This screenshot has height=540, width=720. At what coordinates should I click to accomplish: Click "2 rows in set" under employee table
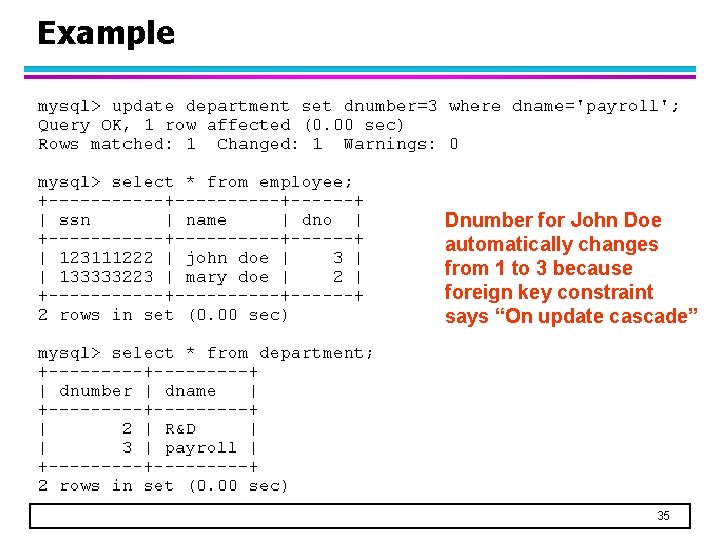point(163,315)
